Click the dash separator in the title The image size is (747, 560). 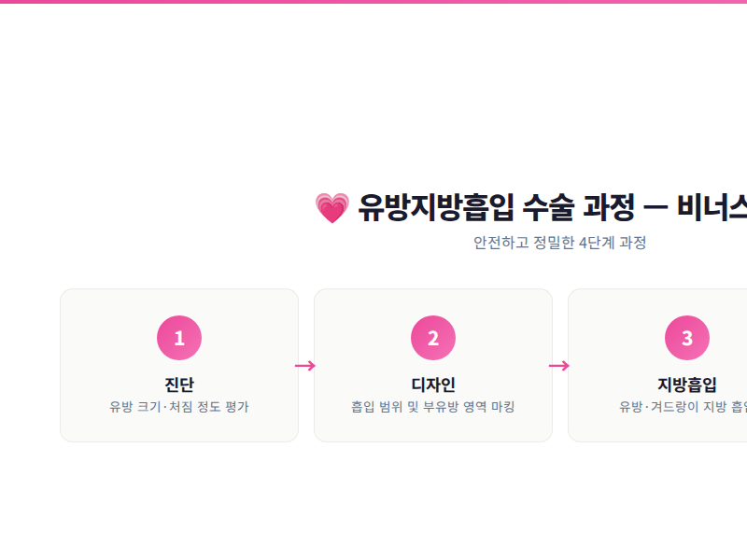pyautogui.click(x=655, y=206)
